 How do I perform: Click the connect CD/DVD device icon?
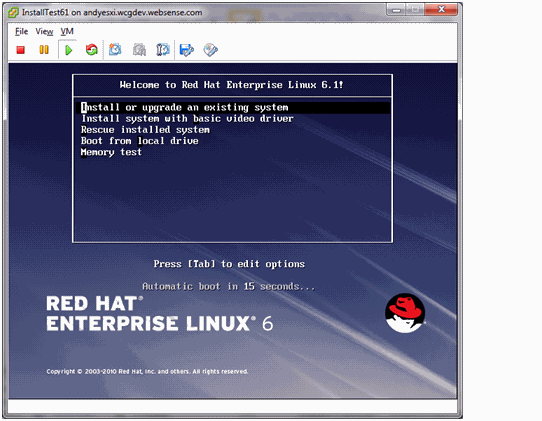tap(211, 50)
